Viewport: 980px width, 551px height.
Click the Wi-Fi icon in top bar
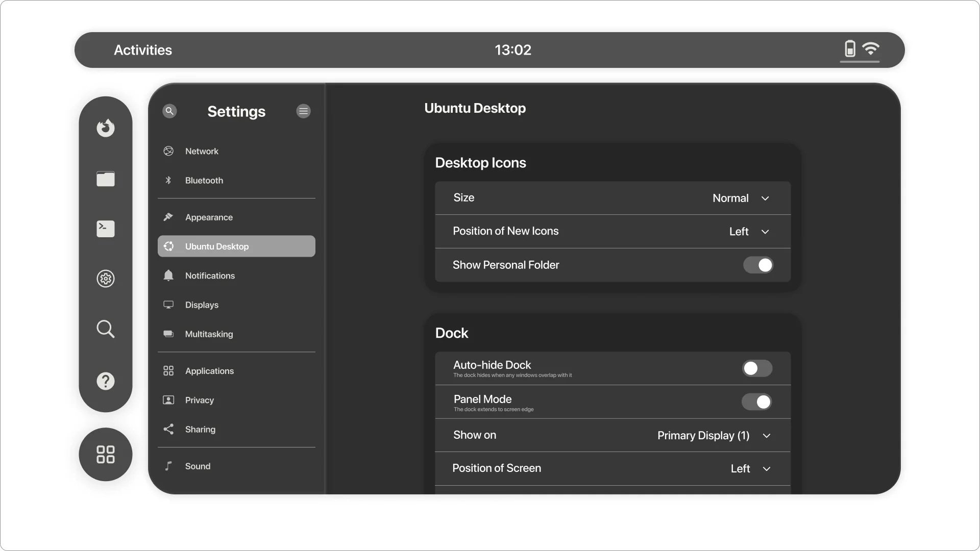tap(871, 49)
